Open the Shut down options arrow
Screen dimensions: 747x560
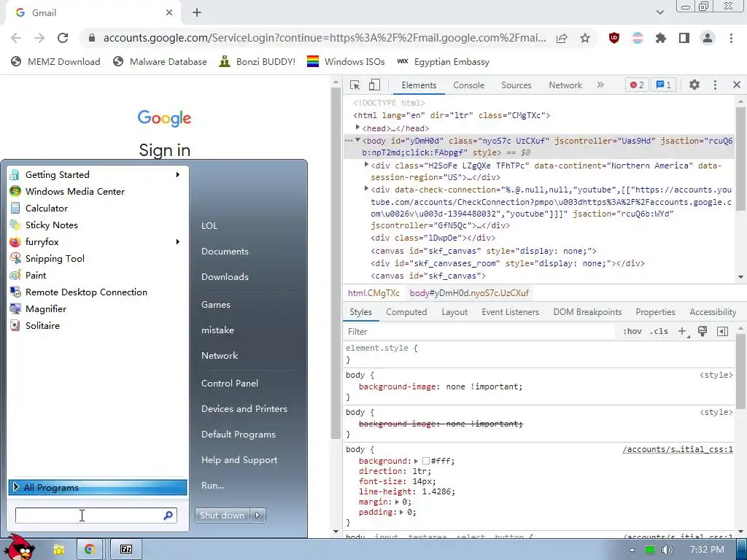coord(258,516)
